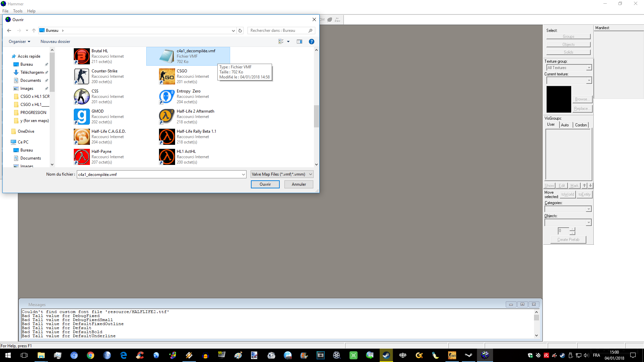This screenshot has width=644, height=362.
Task: Switch to the Auto VisGroups tab
Action: 565,125
